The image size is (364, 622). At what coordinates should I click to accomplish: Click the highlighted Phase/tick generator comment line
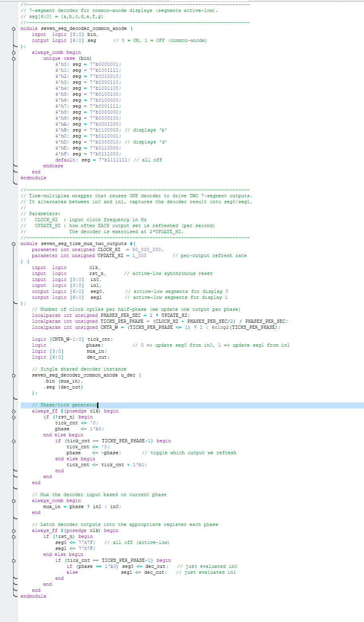[64, 404]
